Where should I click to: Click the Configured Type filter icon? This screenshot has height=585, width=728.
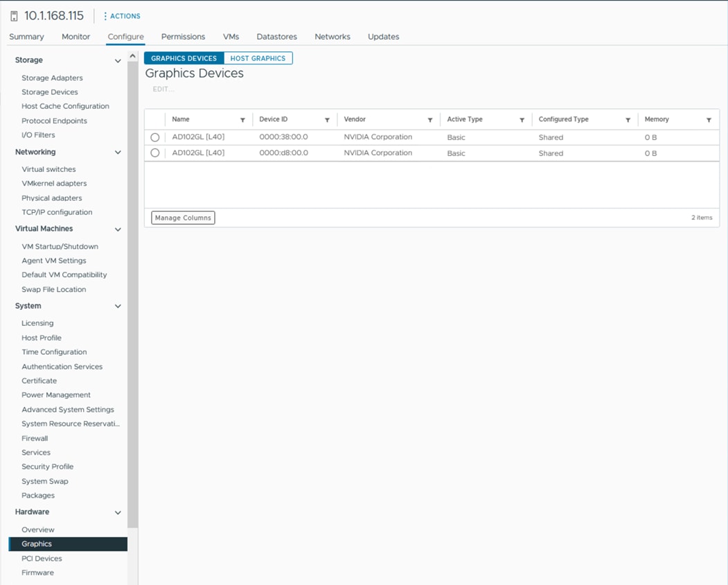tap(628, 120)
